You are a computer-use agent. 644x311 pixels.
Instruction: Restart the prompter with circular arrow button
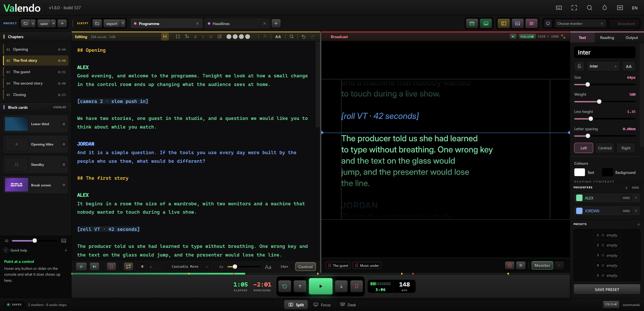[x=284, y=286]
